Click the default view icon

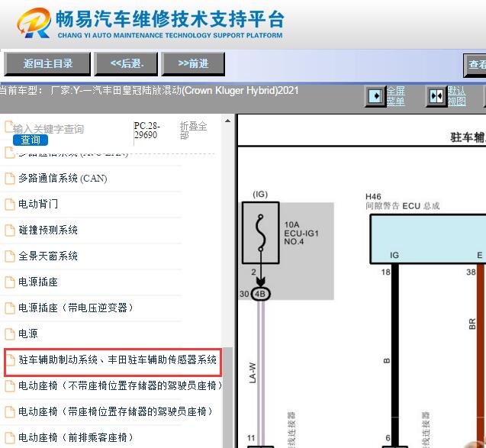[436, 96]
